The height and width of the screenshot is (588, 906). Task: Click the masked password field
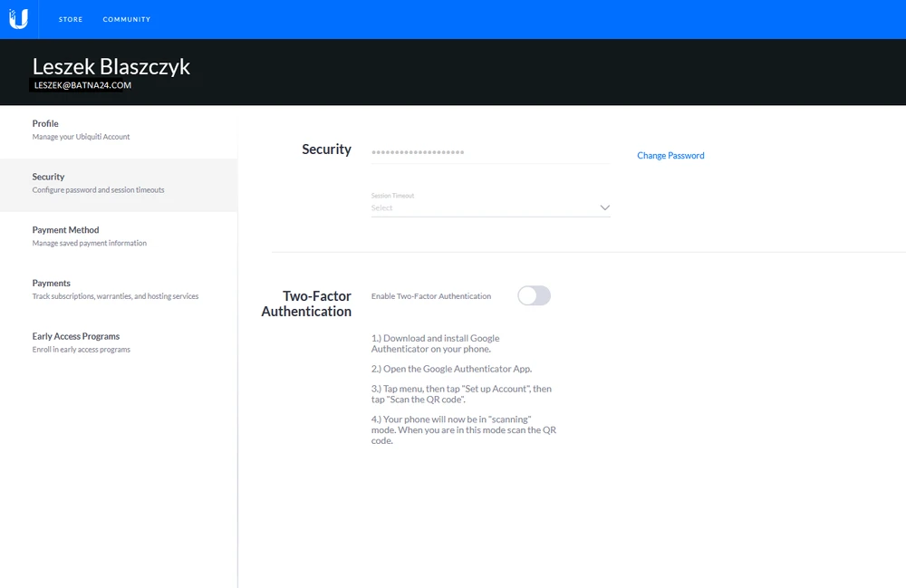[x=489, y=152]
